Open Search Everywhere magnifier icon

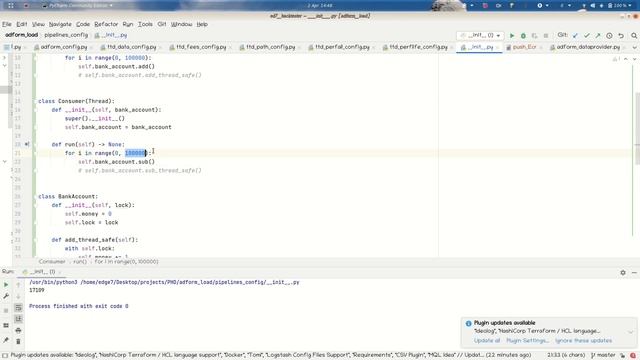tap(634, 36)
